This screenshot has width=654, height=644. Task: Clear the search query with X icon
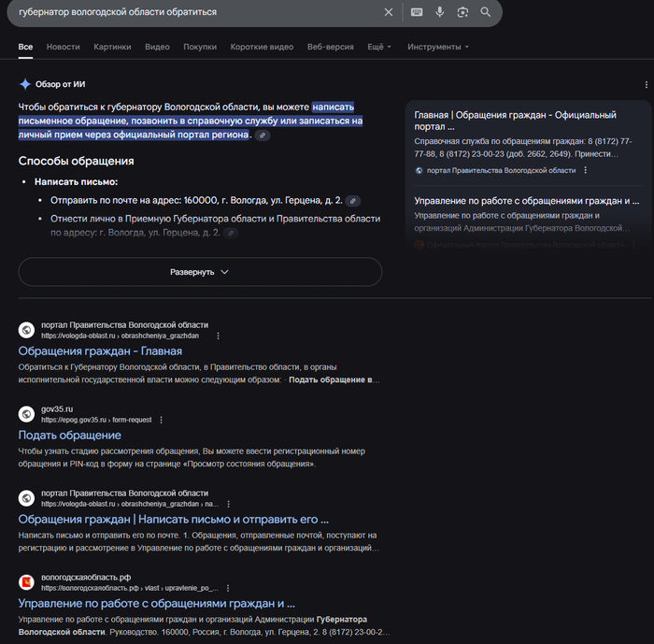389,12
